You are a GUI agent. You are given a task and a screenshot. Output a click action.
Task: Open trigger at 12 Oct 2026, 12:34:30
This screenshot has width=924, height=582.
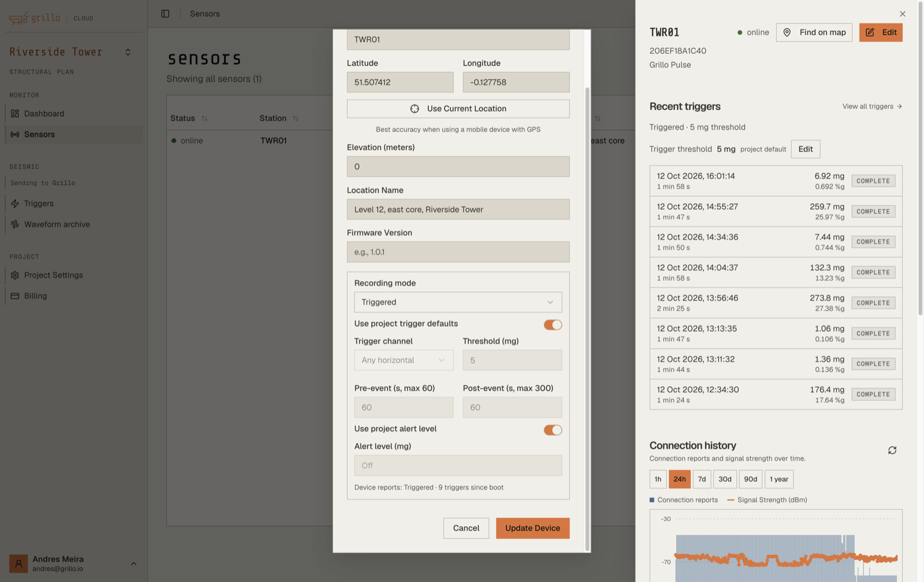coord(776,395)
